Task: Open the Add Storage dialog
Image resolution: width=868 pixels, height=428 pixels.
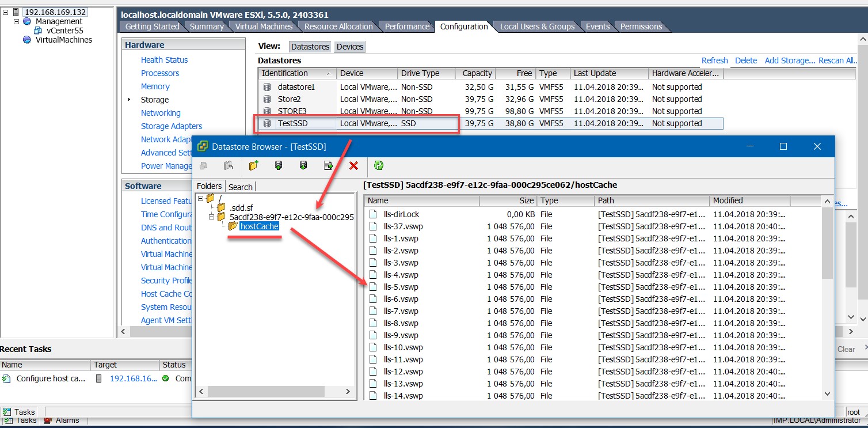Action: [x=790, y=60]
